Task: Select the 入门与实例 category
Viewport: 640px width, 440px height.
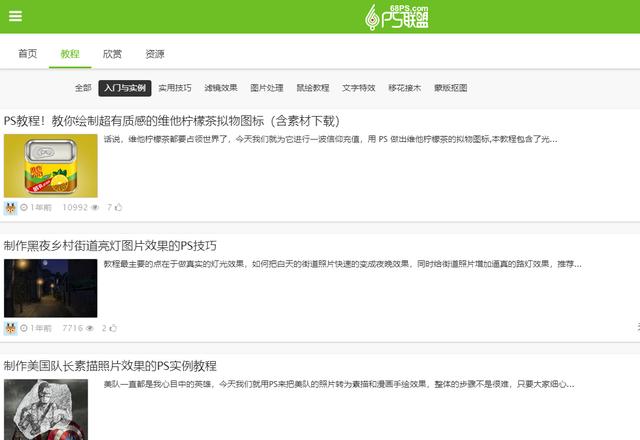Action: [x=125, y=88]
